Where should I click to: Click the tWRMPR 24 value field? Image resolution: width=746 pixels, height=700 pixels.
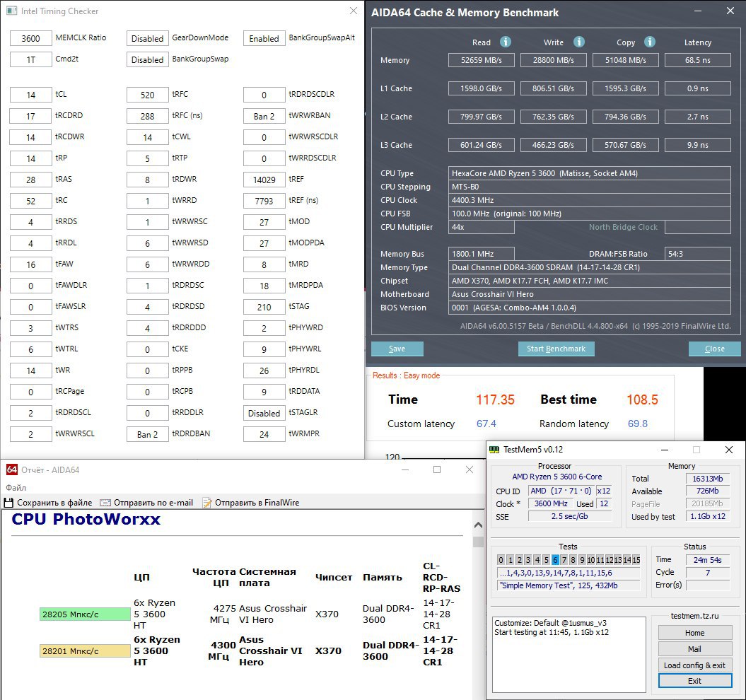[264, 434]
